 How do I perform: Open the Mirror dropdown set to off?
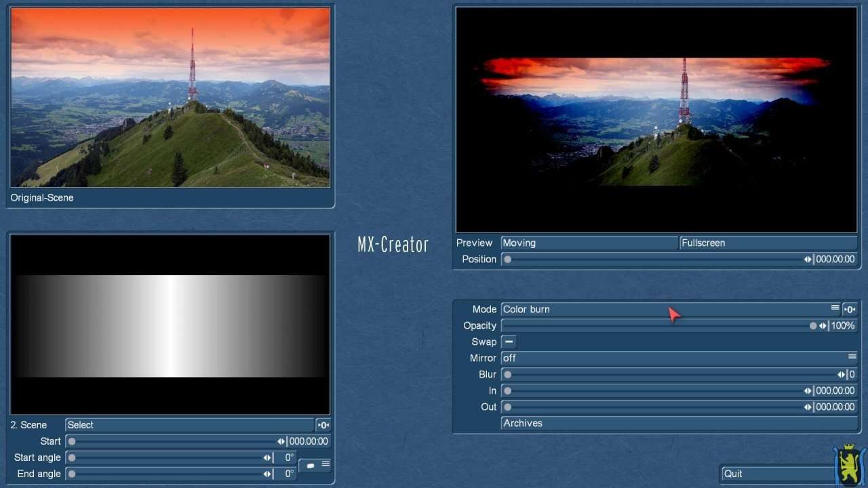tap(678, 359)
